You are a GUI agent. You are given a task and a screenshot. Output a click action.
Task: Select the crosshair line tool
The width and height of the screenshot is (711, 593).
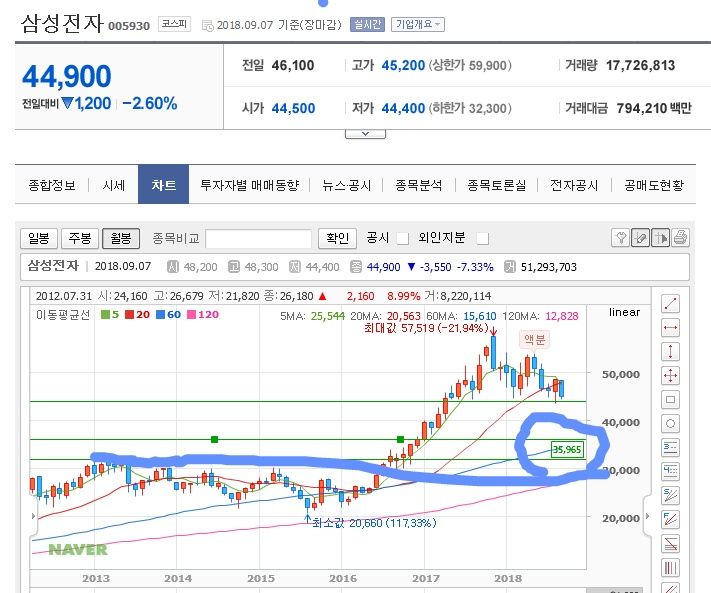point(670,375)
